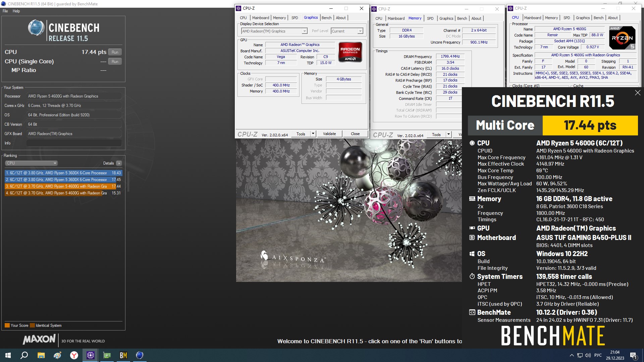The height and width of the screenshot is (362, 644).
Task: Click the BenchMate Motherboard icon
Action: pyautogui.click(x=472, y=238)
